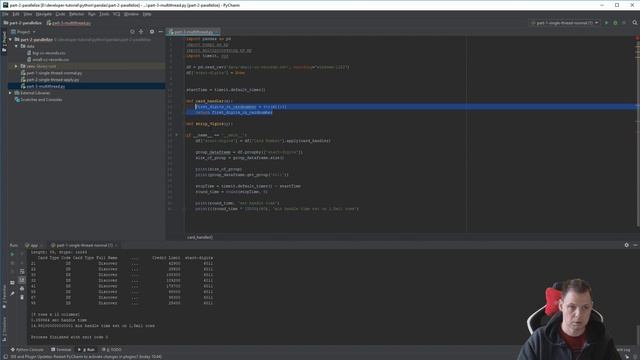This screenshot has height=360, width=640.
Task: Click red error indicator atop editor stripe
Action: coord(637,38)
